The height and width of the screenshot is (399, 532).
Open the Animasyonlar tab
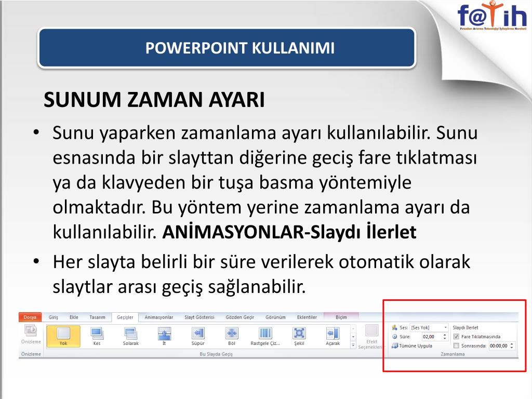pos(159,317)
